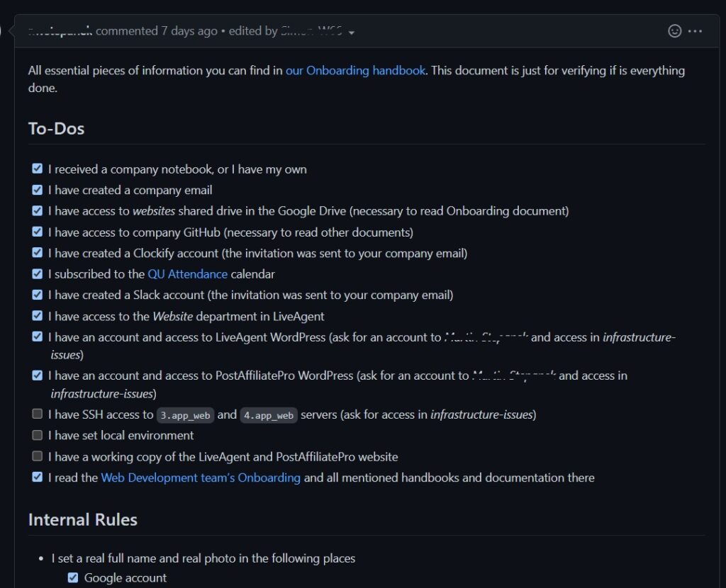Uncheck 'I received a company notebook' item
The height and width of the screenshot is (588, 726).
(x=37, y=169)
